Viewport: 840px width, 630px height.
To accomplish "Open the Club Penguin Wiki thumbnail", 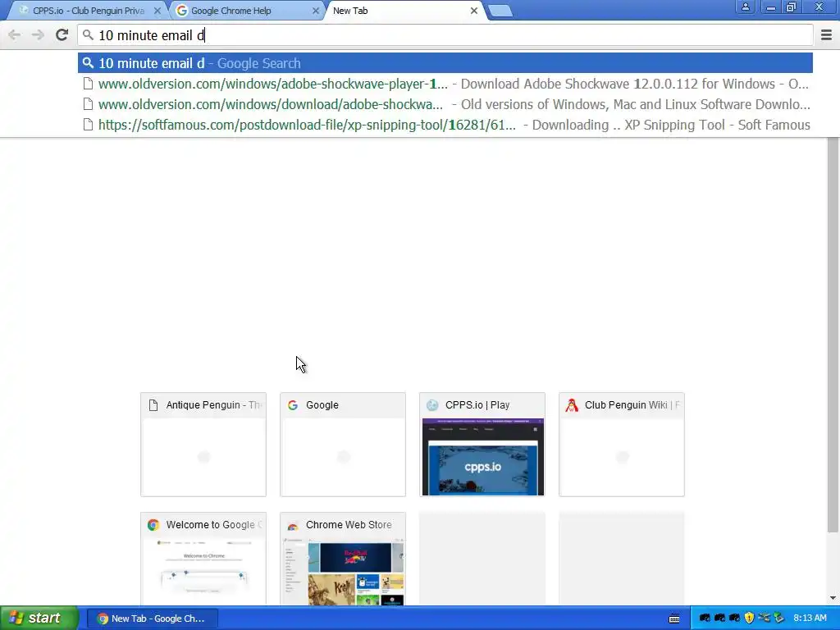I will tap(622, 445).
